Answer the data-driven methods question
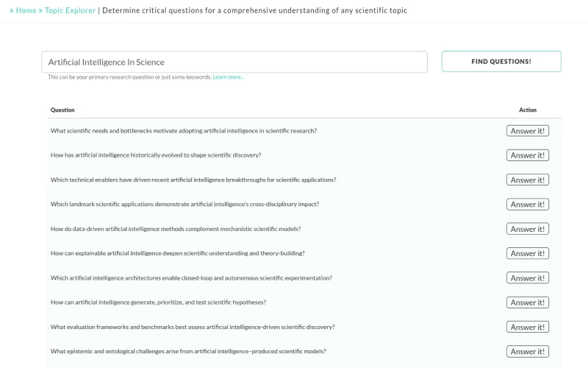The height and width of the screenshot is (368, 588). [528, 229]
